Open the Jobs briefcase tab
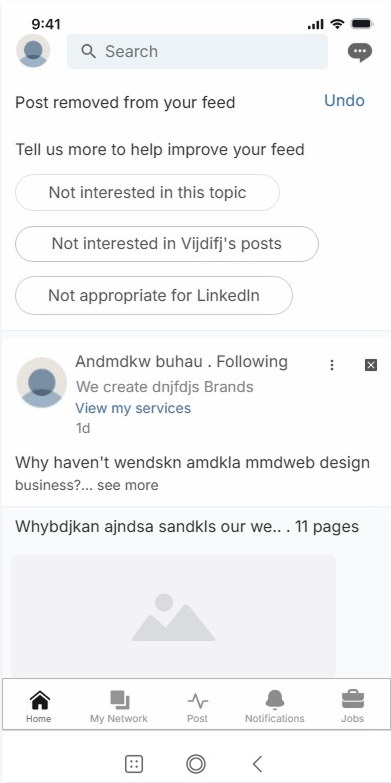The image size is (391, 783). tap(353, 706)
